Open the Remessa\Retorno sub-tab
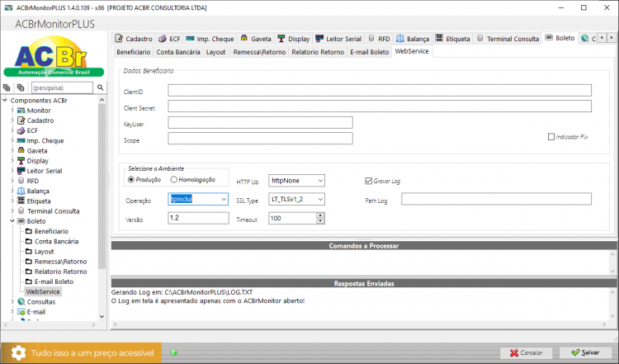Screen dimensions: 619x364 pos(259,52)
